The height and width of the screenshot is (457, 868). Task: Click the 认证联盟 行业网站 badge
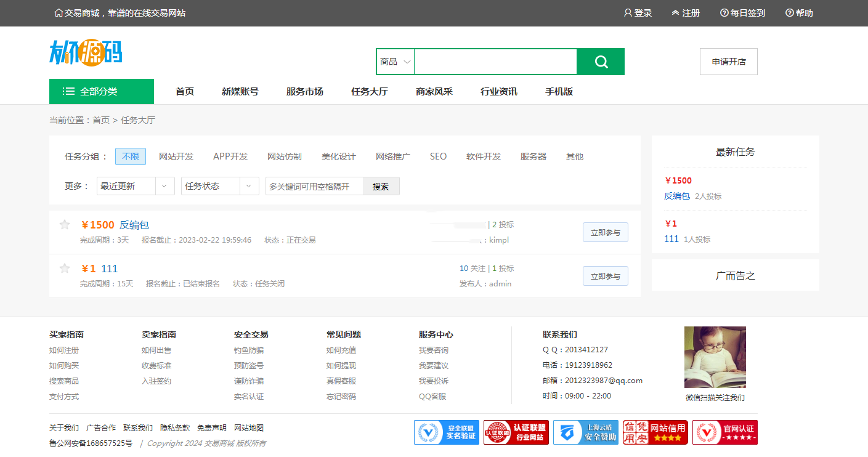tap(516, 432)
